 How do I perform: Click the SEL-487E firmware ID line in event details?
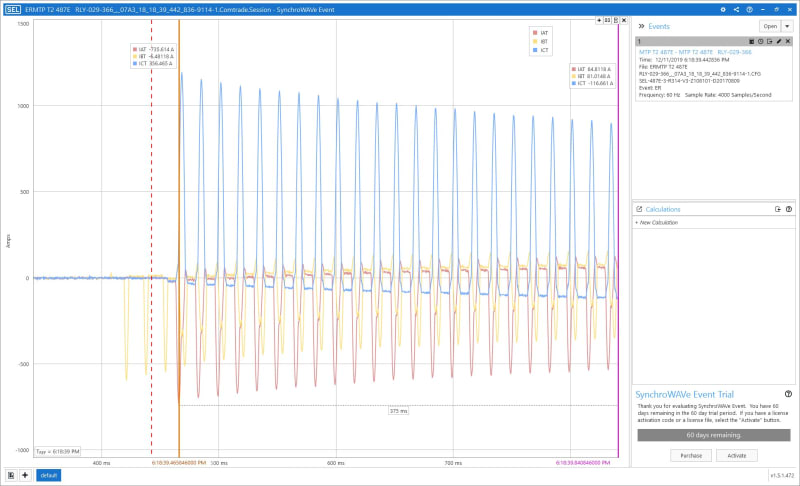coord(689,81)
